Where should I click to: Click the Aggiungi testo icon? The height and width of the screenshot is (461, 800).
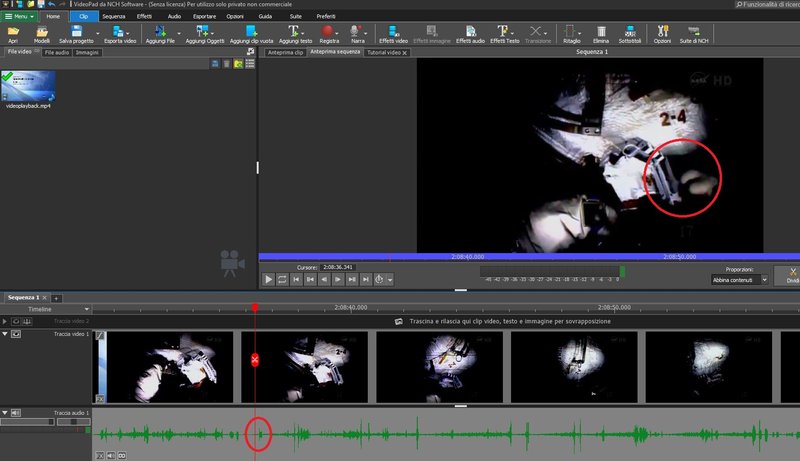click(x=295, y=34)
